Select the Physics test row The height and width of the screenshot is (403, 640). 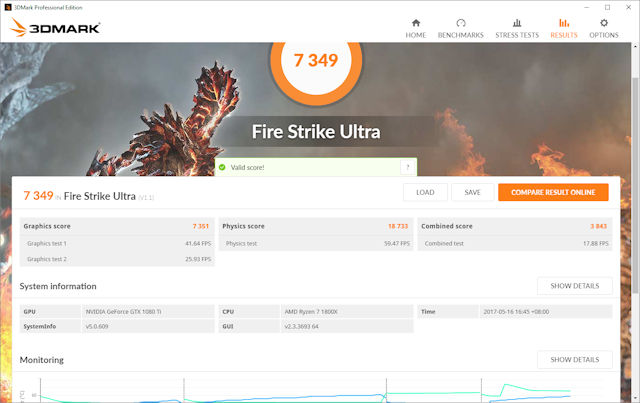click(x=316, y=243)
